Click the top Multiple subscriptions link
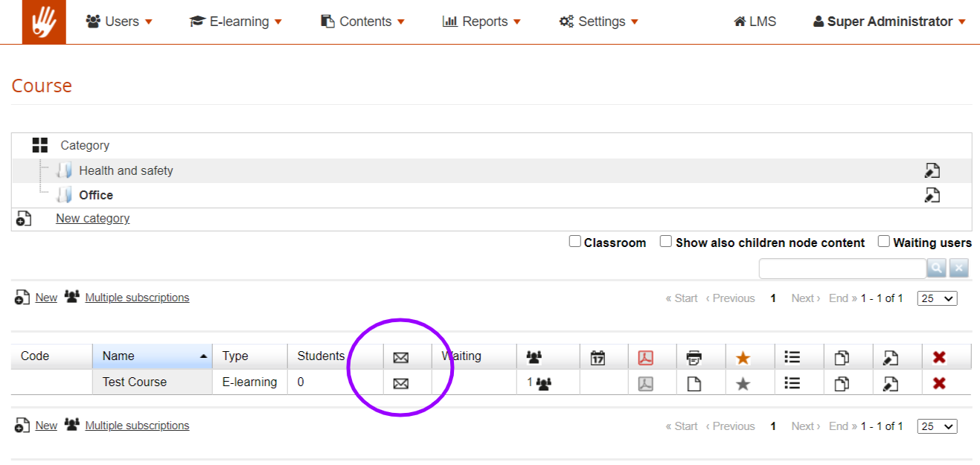 137,298
